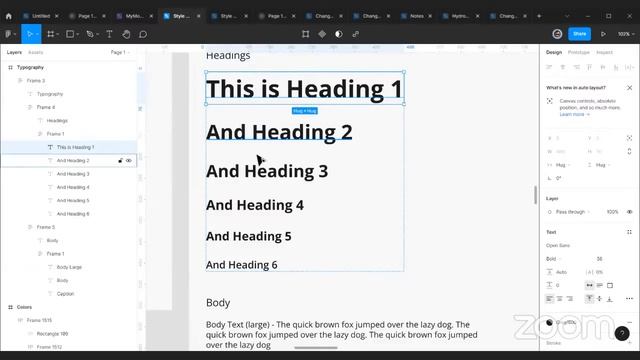640x360 pixels.
Task: Open the zoom level 100% dropdown
Action: (626, 34)
